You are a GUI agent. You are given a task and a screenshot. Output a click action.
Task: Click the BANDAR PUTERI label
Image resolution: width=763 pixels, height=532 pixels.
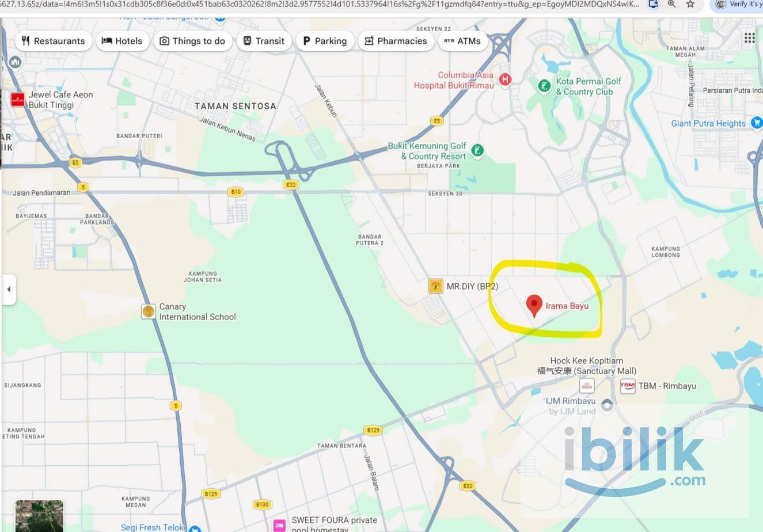tap(139, 136)
